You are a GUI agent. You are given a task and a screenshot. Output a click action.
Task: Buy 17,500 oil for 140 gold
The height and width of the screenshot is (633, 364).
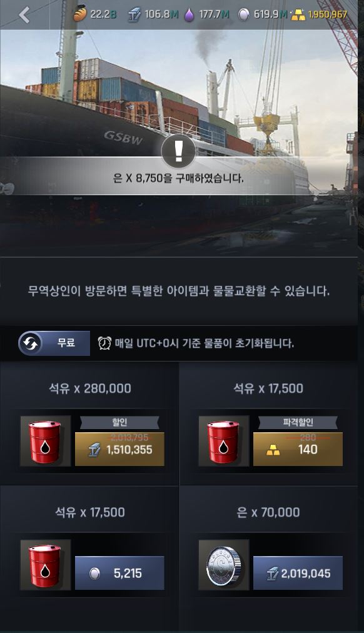click(298, 449)
